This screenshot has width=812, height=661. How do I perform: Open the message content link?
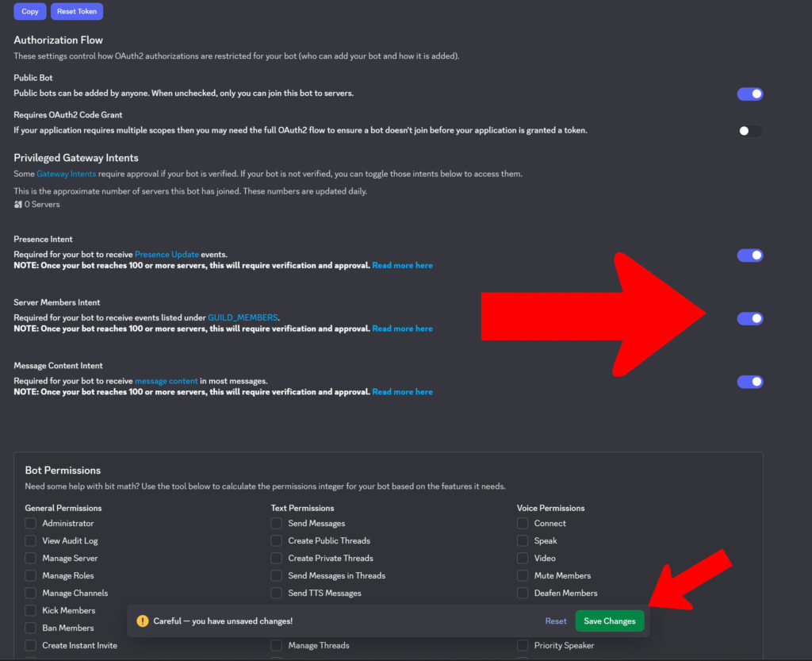tap(166, 382)
